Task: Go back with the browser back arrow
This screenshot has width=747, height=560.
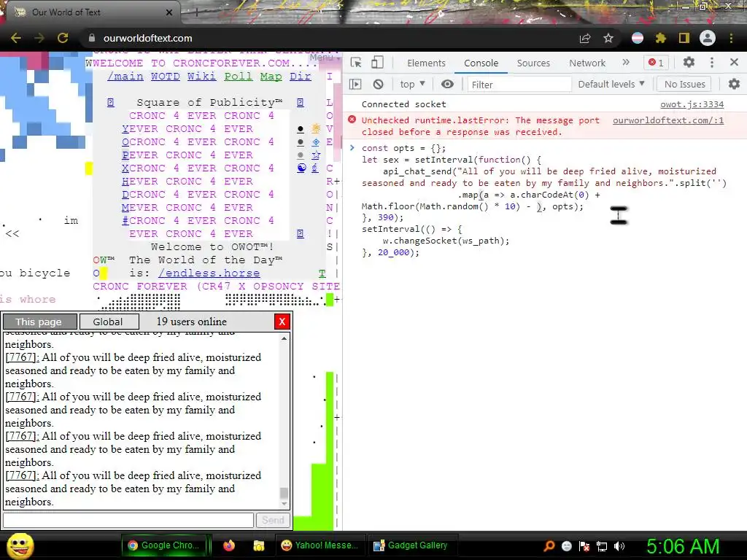Action: pos(15,38)
